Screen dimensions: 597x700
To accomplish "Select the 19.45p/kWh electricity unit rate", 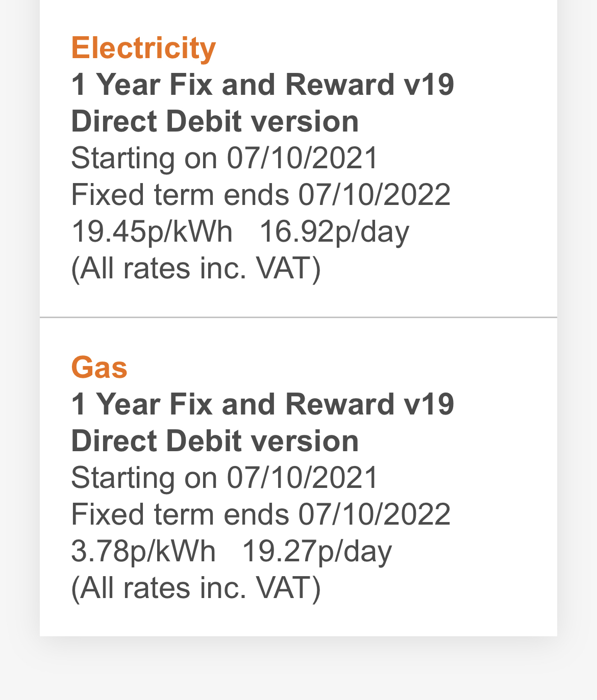I will (152, 231).
